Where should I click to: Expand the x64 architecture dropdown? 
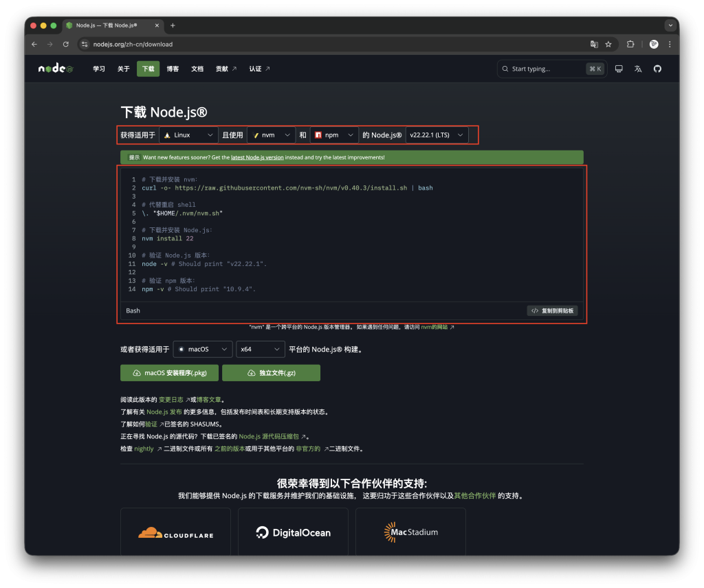[259, 350]
